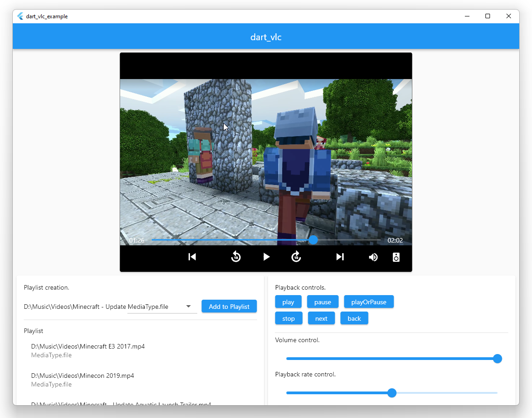The height and width of the screenshot is (418, 532).
Task: Close the dart_vlc_example window
Action: click(509, 16)
